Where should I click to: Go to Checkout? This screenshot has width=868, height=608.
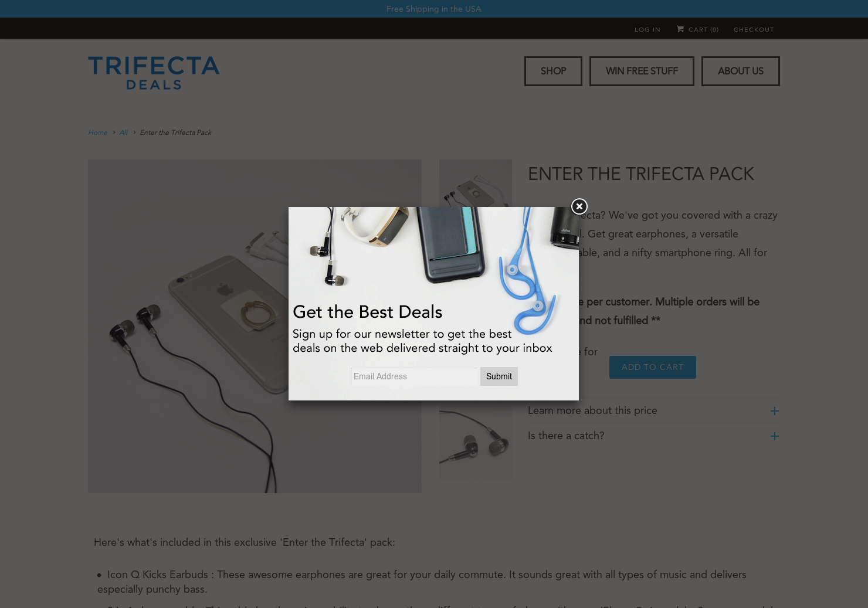(754, 29)
